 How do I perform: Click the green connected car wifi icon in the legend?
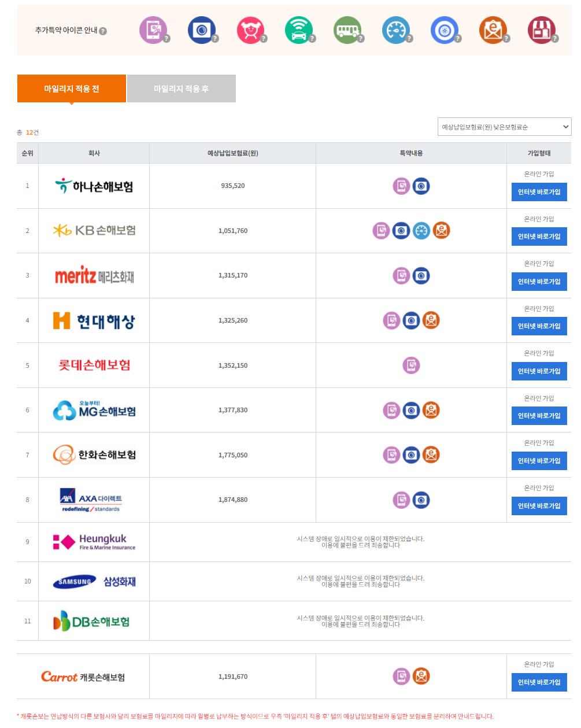(x=299, y=30)
